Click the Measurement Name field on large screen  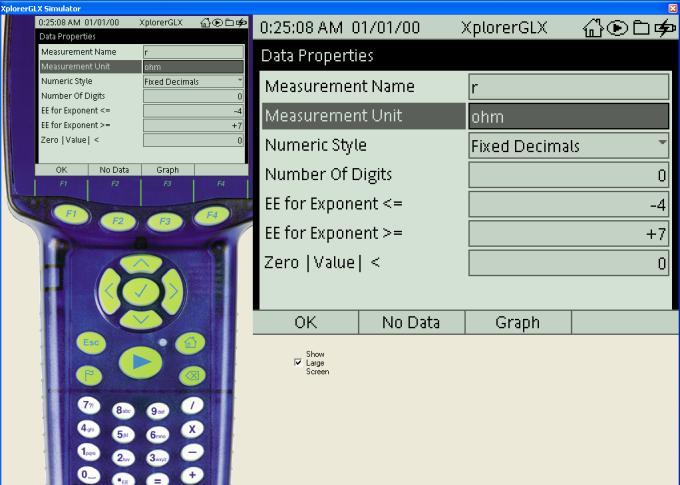point(569,87)
